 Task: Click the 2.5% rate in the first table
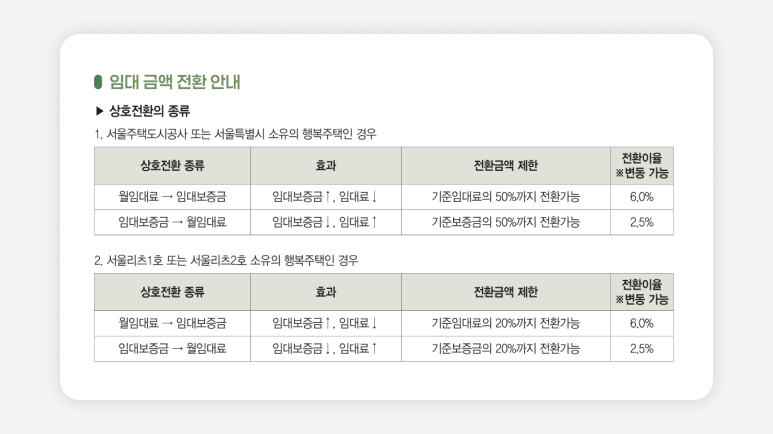click(x=642, y=222)
